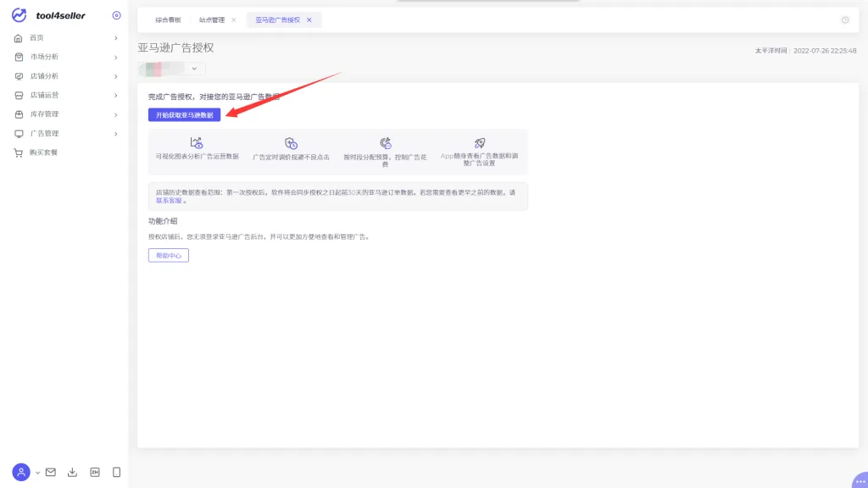Screen dimensions: 868x488
Task: Collapse the sidebar with the circular icon
Action: point(116,15)
